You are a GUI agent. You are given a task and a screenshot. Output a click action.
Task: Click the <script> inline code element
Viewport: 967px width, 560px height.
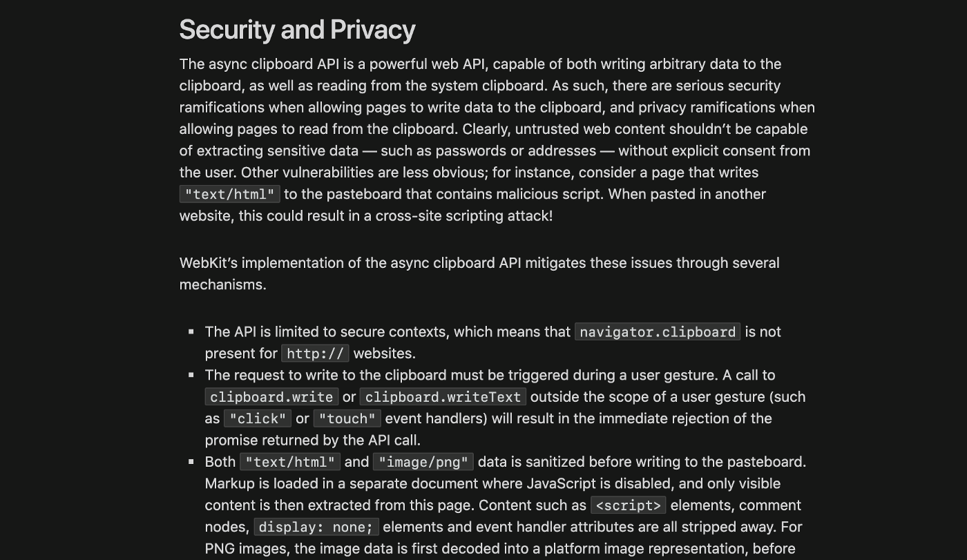point(629,505)
